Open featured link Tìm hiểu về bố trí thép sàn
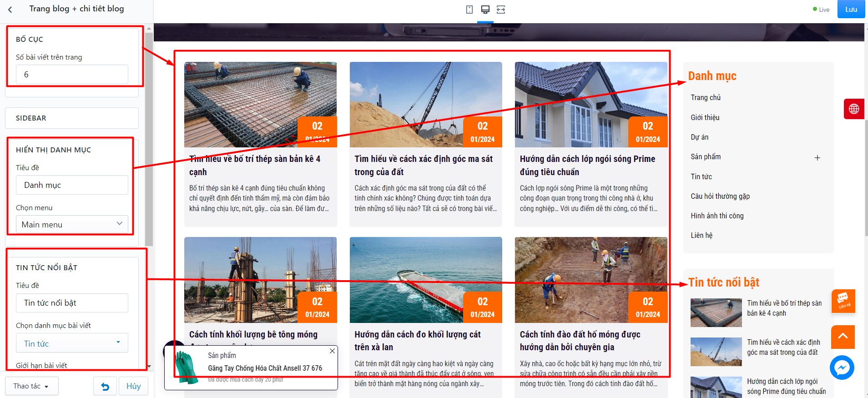The image size is (868, 398). pyautogui.click(x=784, y=308)
